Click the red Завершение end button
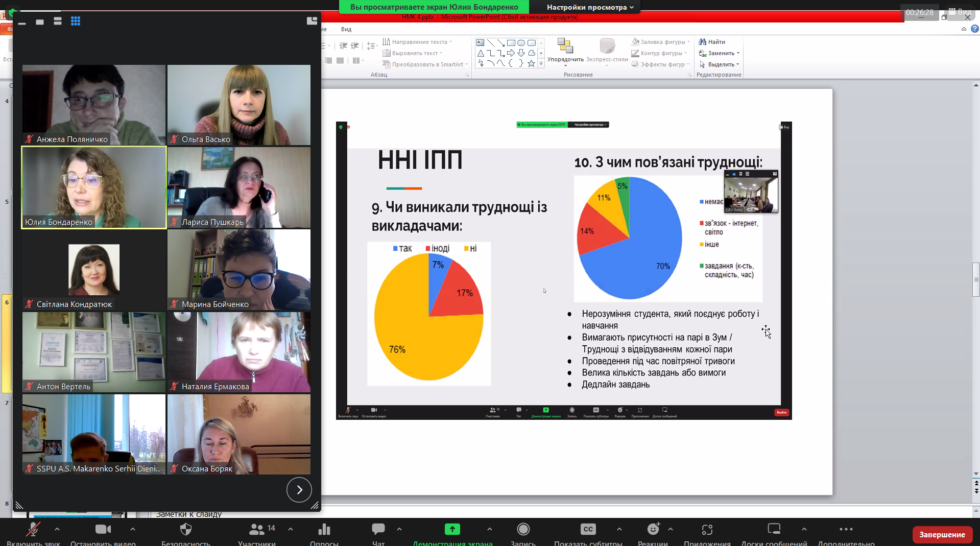The width and height of the screenshot is (980, 546). click(x=942, y=534)
